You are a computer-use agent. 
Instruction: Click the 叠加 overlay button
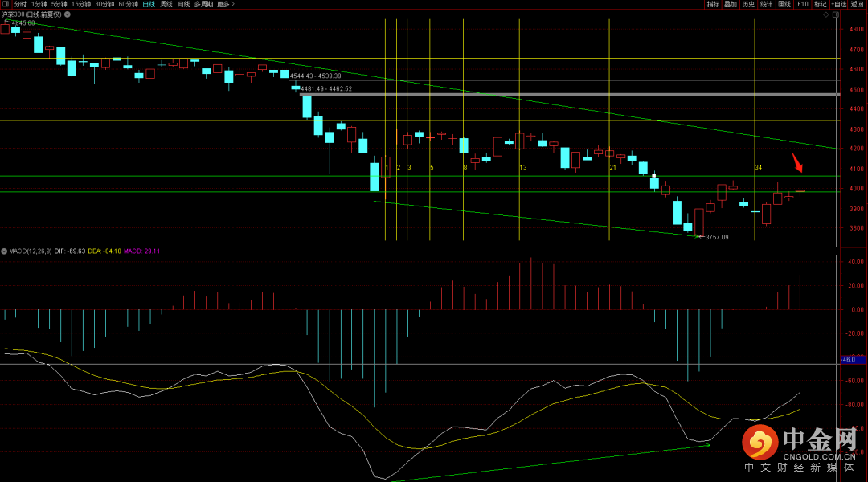[731, 4]
